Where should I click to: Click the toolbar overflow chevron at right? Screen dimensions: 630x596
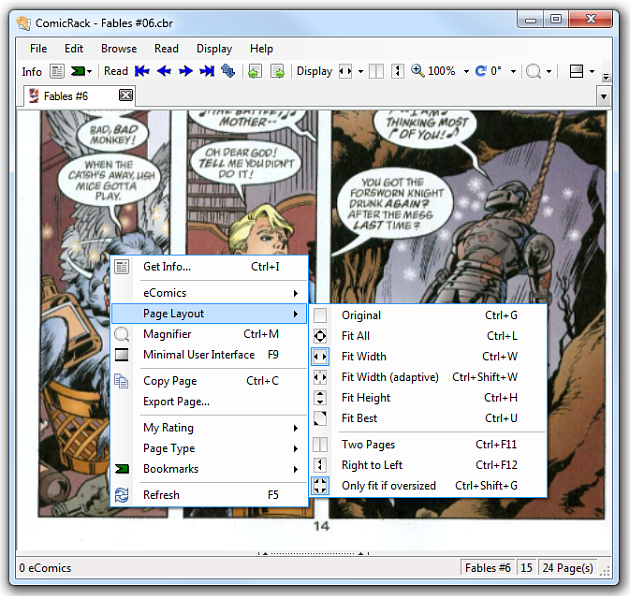point(606,76)
